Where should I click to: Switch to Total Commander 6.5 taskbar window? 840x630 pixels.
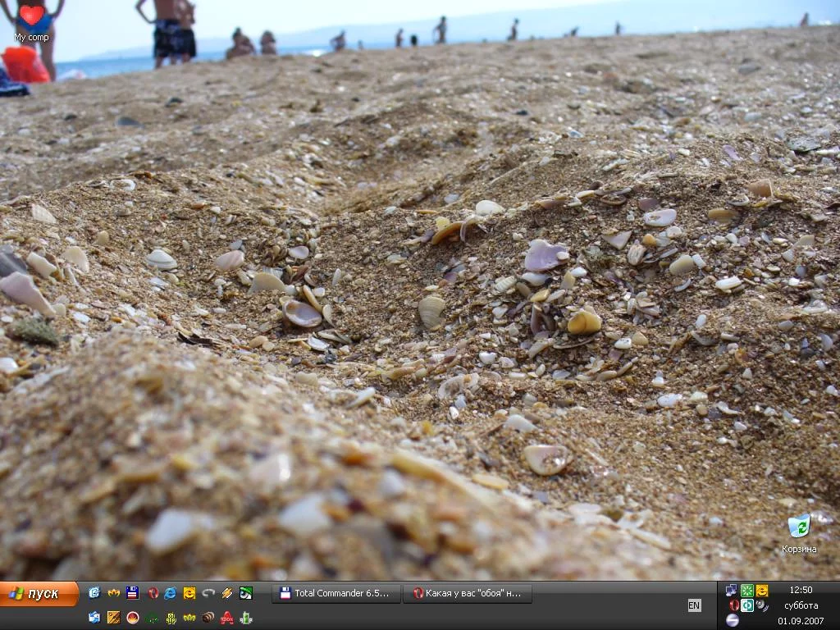336,593
